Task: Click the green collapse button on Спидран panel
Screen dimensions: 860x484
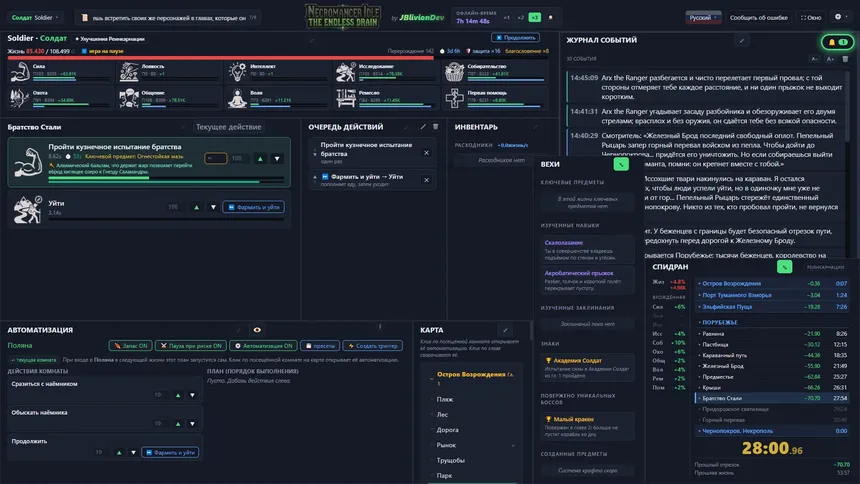Action: (784, 267)
